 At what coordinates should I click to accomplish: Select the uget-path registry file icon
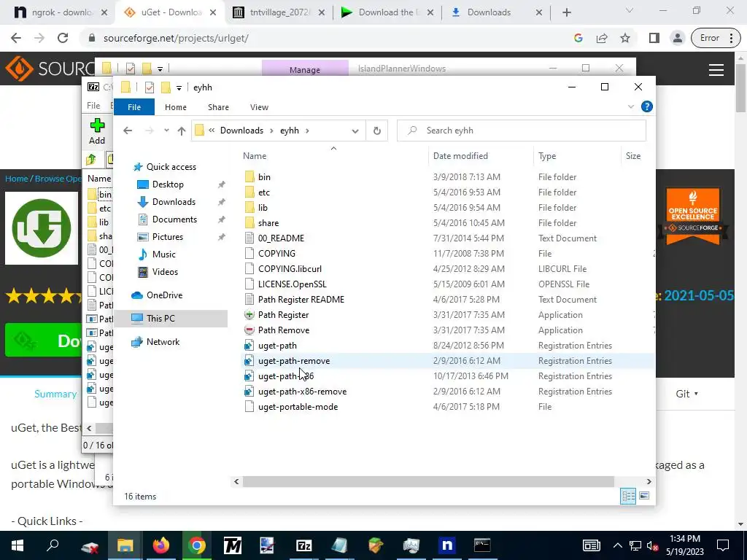point(249,345)
